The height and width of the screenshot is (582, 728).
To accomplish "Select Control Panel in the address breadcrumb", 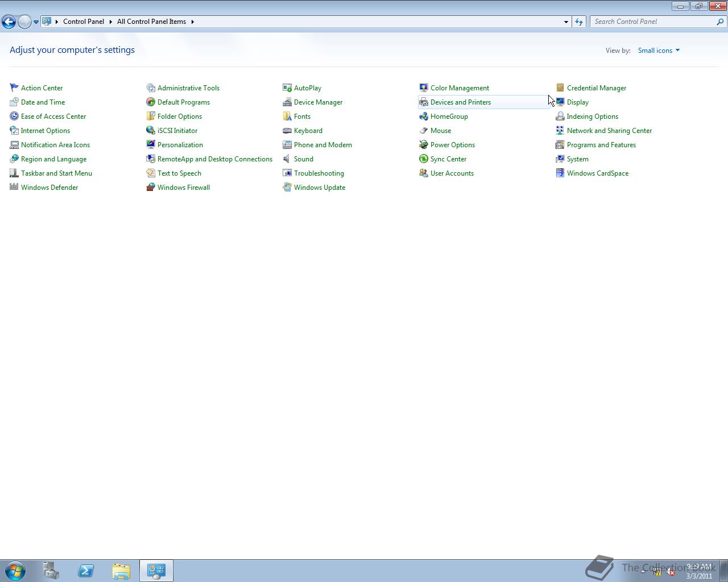I will pyautogui.click(x=84, y=22).
